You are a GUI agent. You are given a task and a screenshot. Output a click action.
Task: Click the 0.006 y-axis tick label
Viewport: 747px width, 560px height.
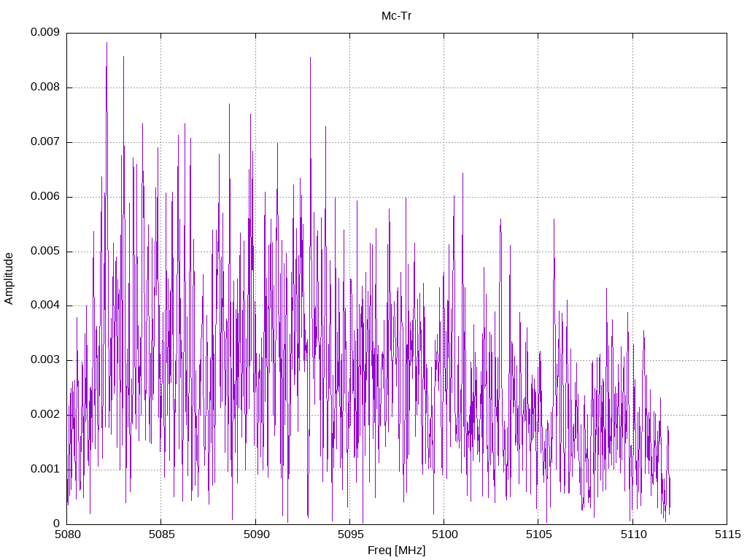(x=44, y=196)
